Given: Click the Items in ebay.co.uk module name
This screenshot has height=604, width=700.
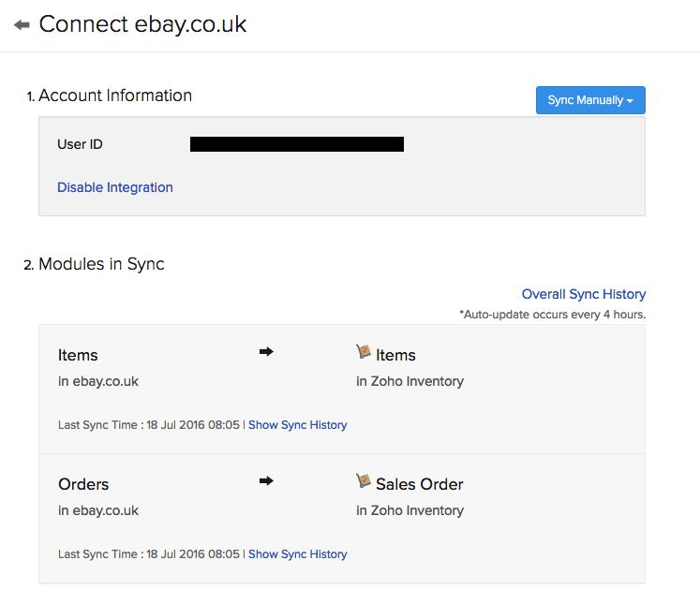Looking at the screenshot, I should [78, 355].
